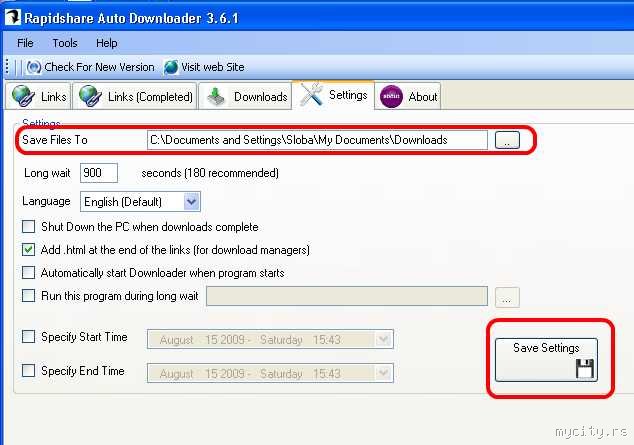Click the Rapidshare app icon in title bar
Screen dimensions: 634x445
click(13, 17)
